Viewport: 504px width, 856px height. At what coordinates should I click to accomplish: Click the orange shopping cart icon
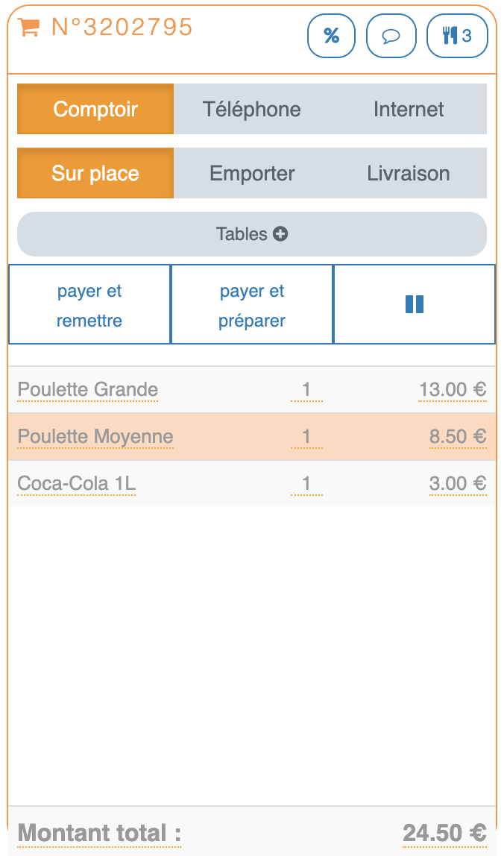pyautogui.click(x=28, y=28)
